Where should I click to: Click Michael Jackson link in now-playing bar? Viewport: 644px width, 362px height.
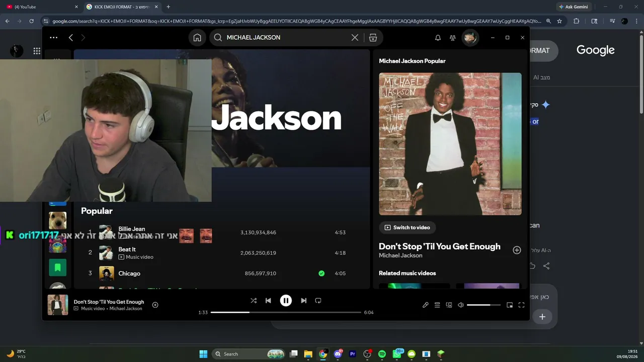[126, 309]
